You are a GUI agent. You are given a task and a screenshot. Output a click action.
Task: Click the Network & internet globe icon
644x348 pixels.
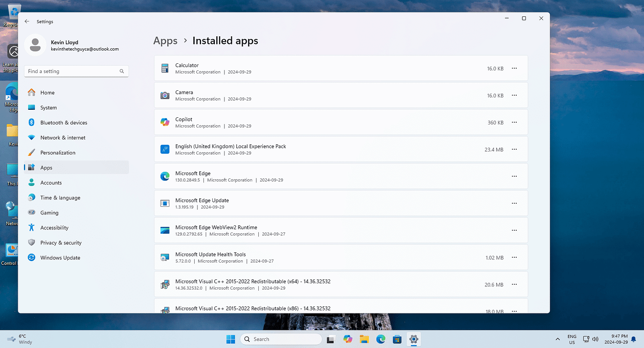[31, 137]
